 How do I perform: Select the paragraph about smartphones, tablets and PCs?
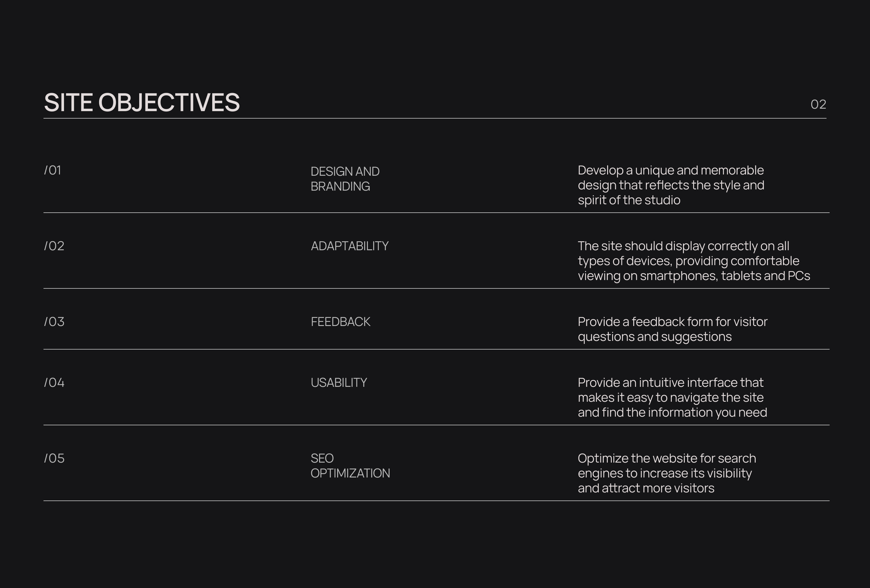tap(694, 261)
